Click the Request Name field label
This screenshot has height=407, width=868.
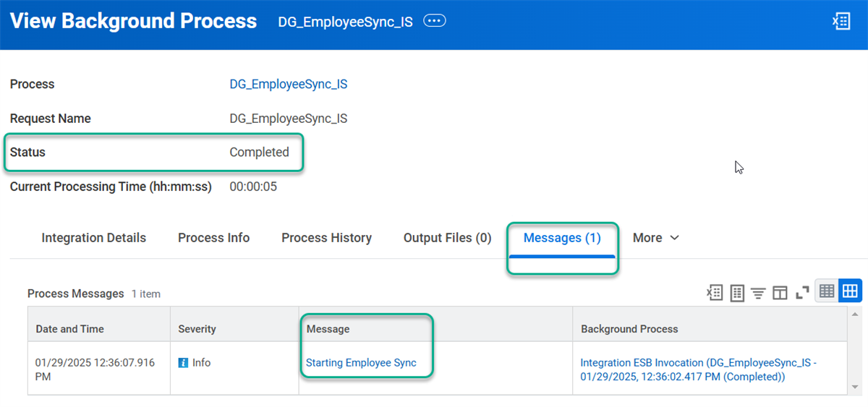(50, 118)
